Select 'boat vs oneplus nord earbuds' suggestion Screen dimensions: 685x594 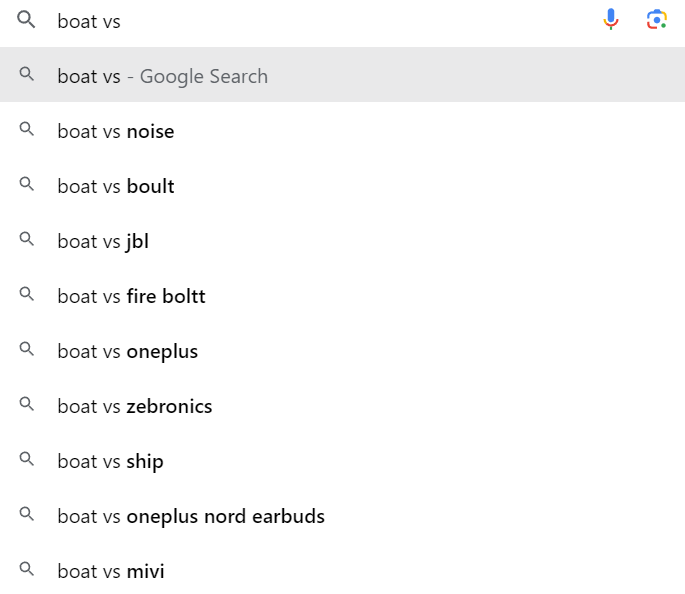coord(342,515)
